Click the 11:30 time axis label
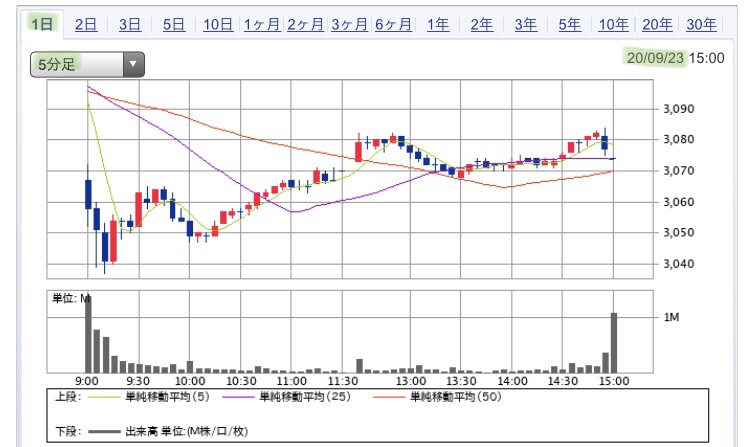The width and height of the screenshot is (750, 447). (x=342, y=381)
